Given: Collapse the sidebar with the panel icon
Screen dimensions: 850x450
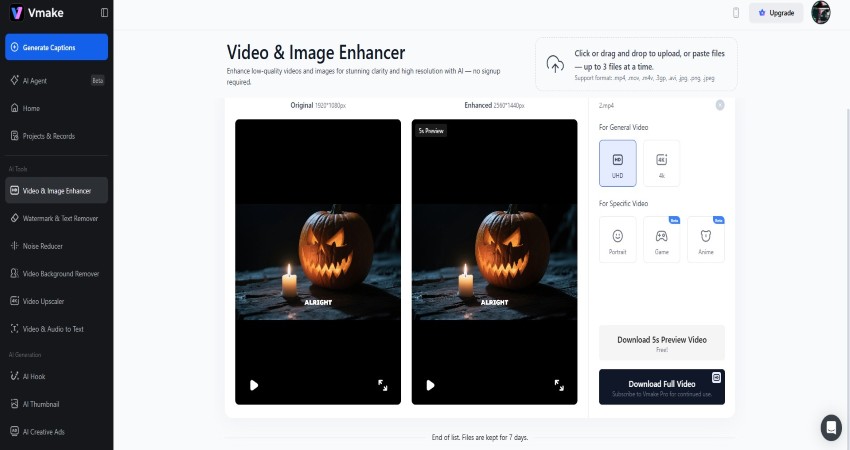Looking at the screenshot, I should pyautogui.click(x=105, y=13).
